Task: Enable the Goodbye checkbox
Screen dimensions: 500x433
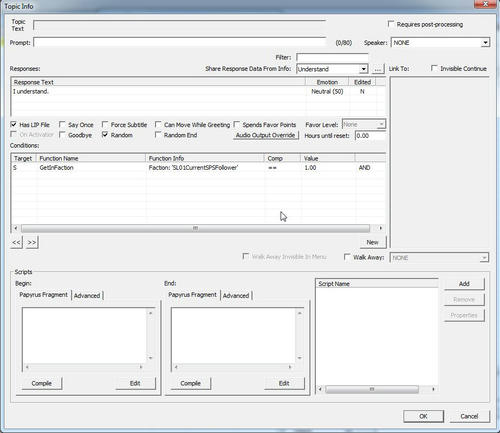Action: 62,134
